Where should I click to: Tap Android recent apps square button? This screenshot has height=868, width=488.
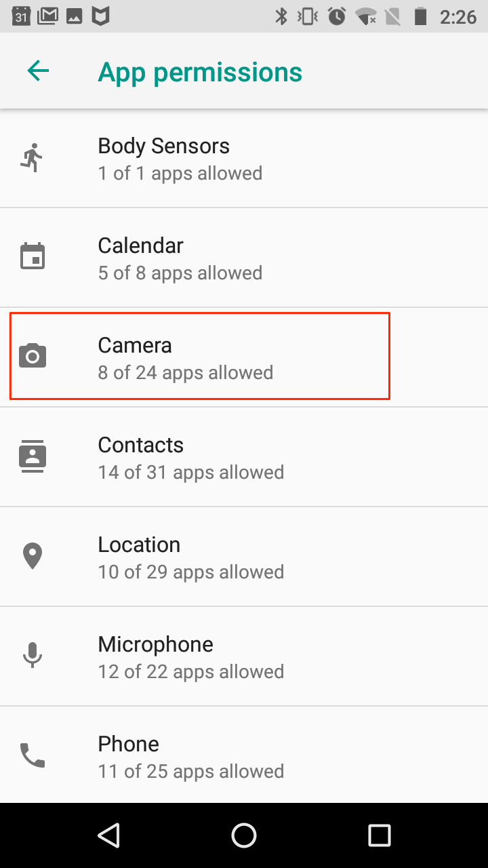[380, 835]
